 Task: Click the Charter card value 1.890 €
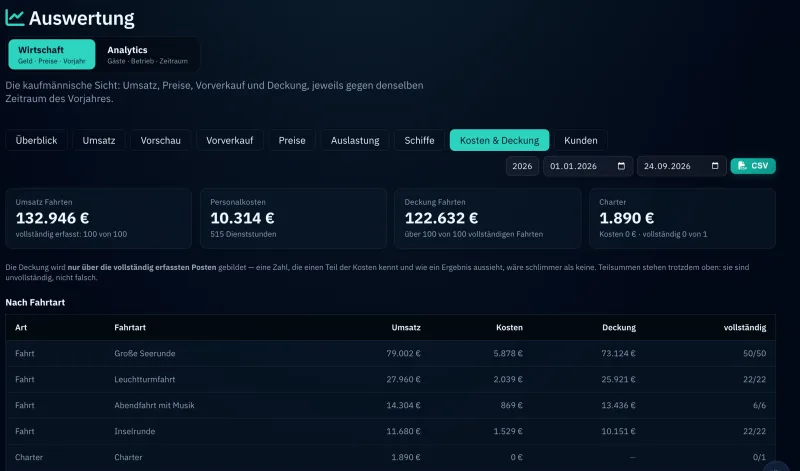pyautogui.click(x=627, y=218)
